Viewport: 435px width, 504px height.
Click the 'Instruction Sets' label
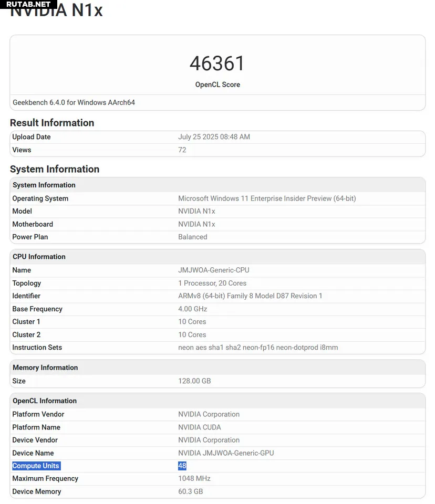click(37, 348)
